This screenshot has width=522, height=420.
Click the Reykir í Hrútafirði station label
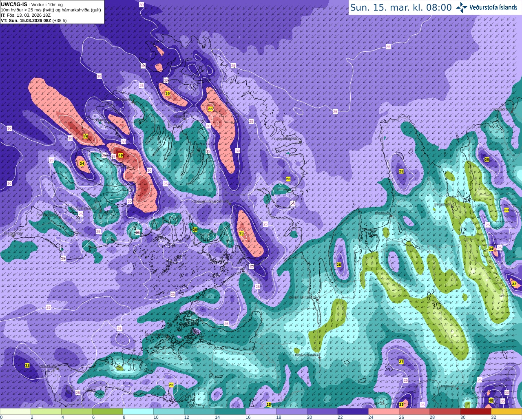pos(303,297)
